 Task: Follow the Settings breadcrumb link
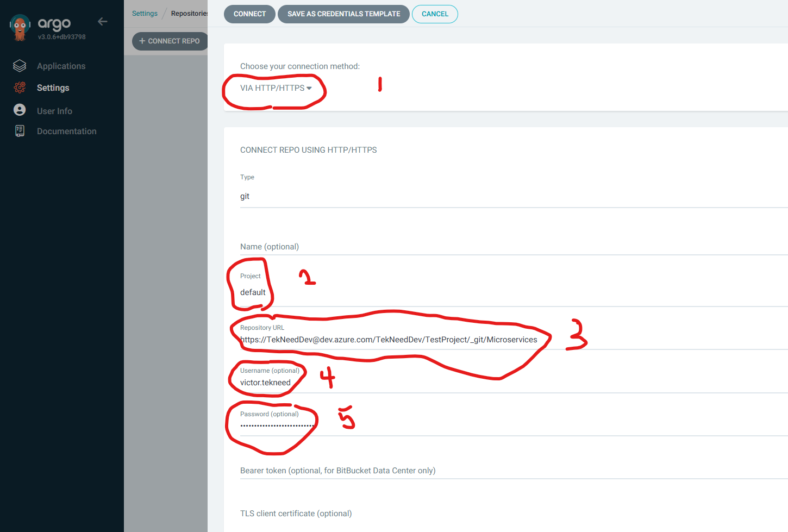[145, 14]
